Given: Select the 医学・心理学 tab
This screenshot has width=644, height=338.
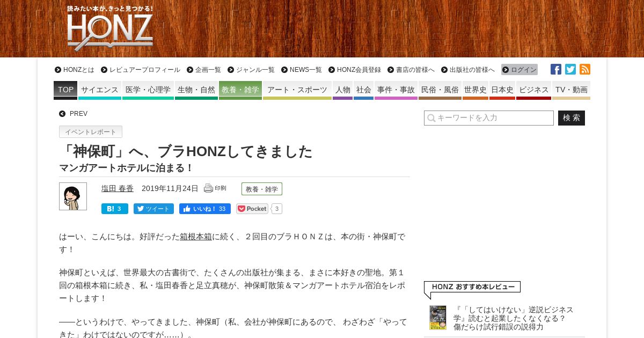Looking at the screenshot, I should pyautogui.click(x=148, y=90).
